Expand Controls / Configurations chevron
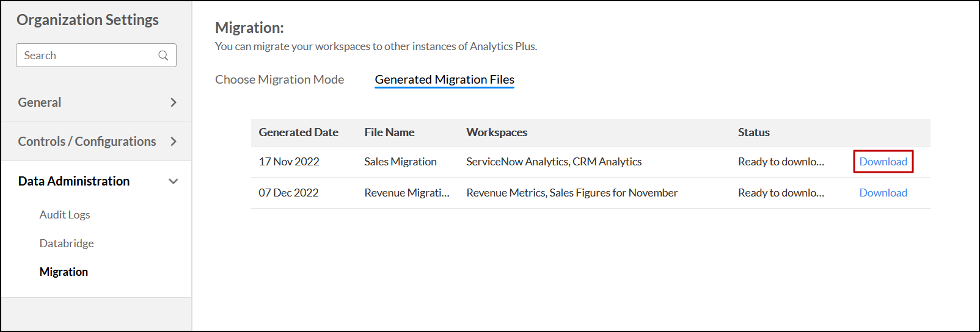The image size is (980, 332). click(x=174, y=142)
